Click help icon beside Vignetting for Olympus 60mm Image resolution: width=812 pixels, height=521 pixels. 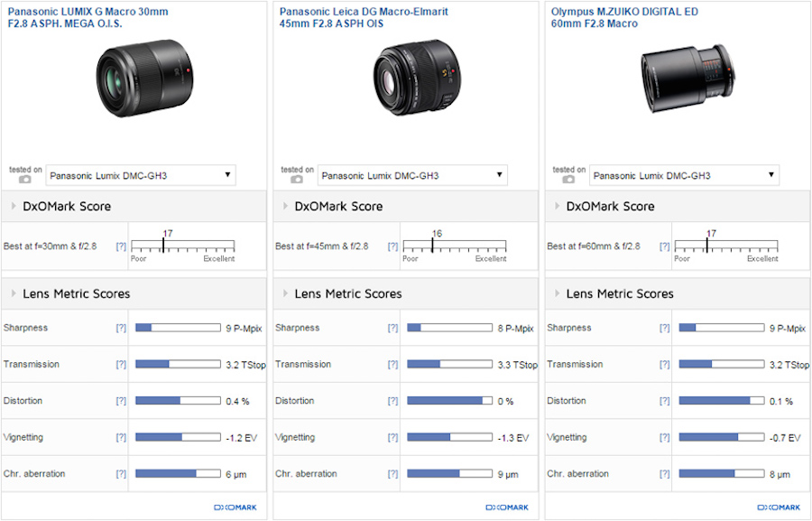click(665, 437)
